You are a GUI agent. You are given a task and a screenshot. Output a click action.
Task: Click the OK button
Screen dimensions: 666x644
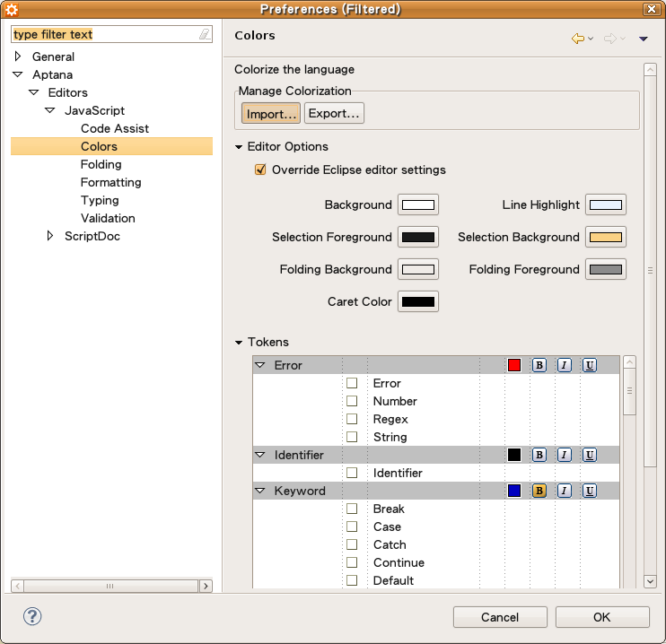click(602, 617)
